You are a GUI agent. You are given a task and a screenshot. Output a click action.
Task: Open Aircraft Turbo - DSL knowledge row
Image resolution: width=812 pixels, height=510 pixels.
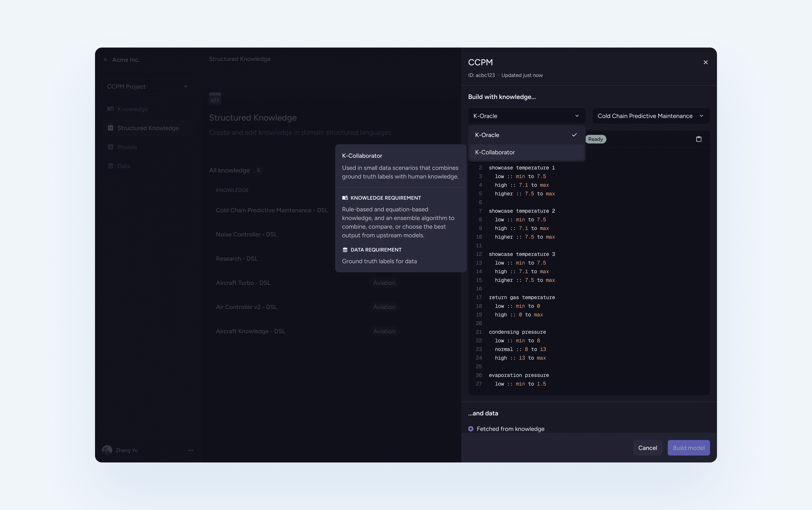pyautogui.click(x=243, y=283)
